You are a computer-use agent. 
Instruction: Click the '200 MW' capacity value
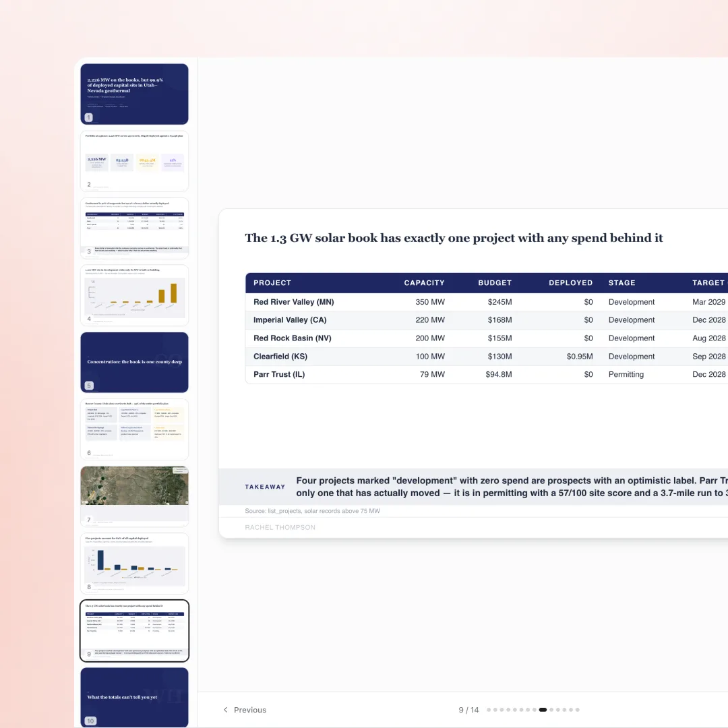(x=430, y=338)
